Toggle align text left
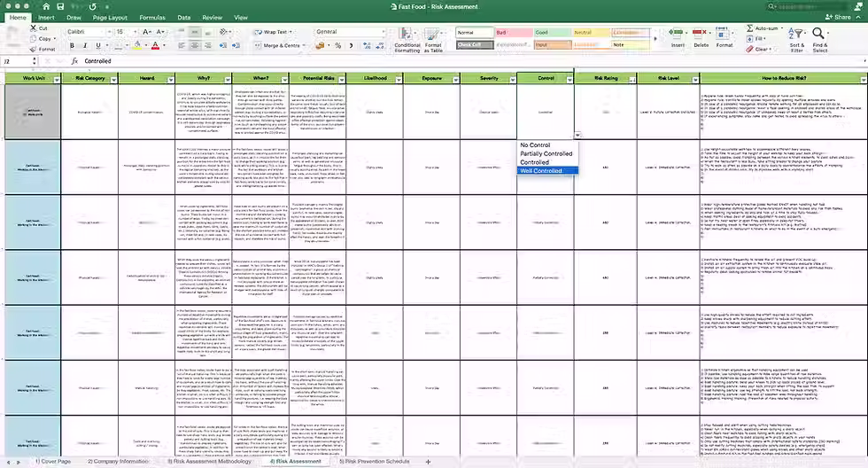This screenshot has width=868, height=468. click(x=182, y=45)
